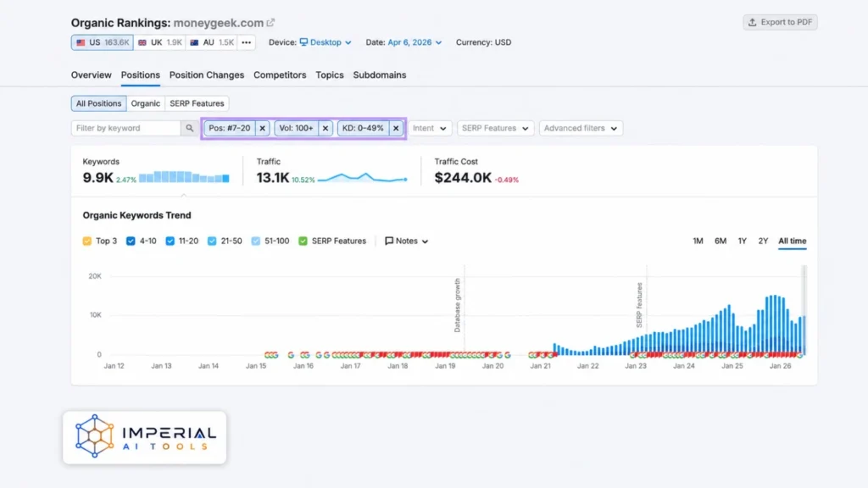Toggle the 4-10 positions checkbox
The image size is (868, 488).
coord(131,241)
